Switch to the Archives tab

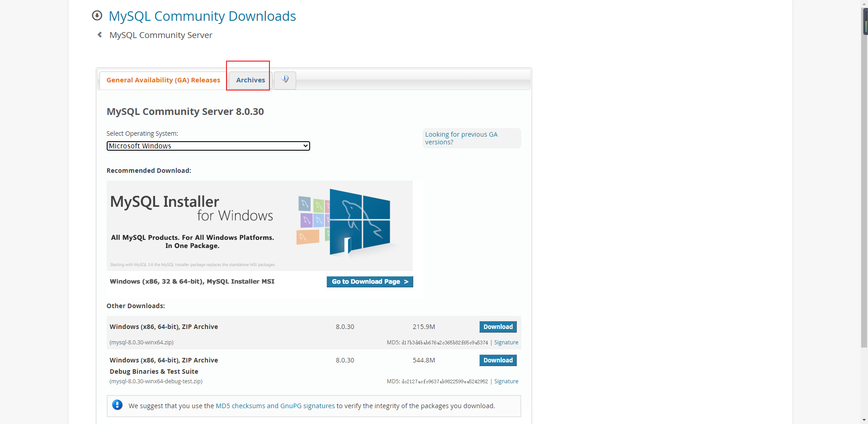pos(250,80)
